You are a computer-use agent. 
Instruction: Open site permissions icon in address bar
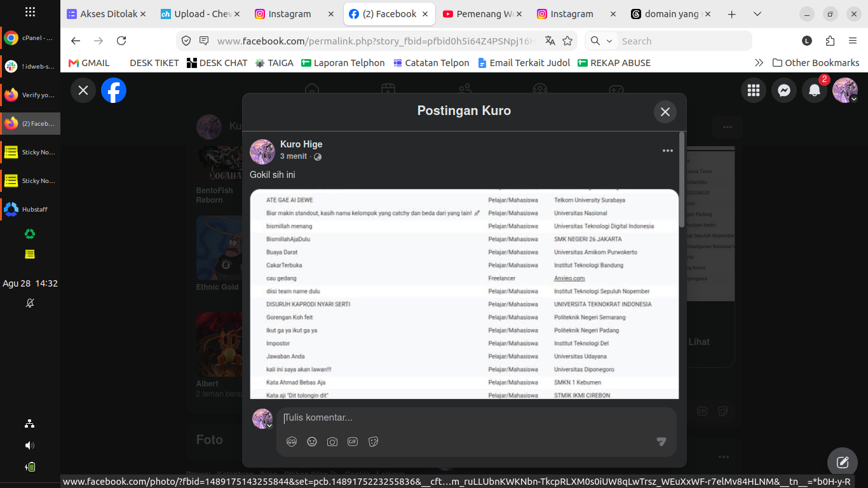coord(204,41)
